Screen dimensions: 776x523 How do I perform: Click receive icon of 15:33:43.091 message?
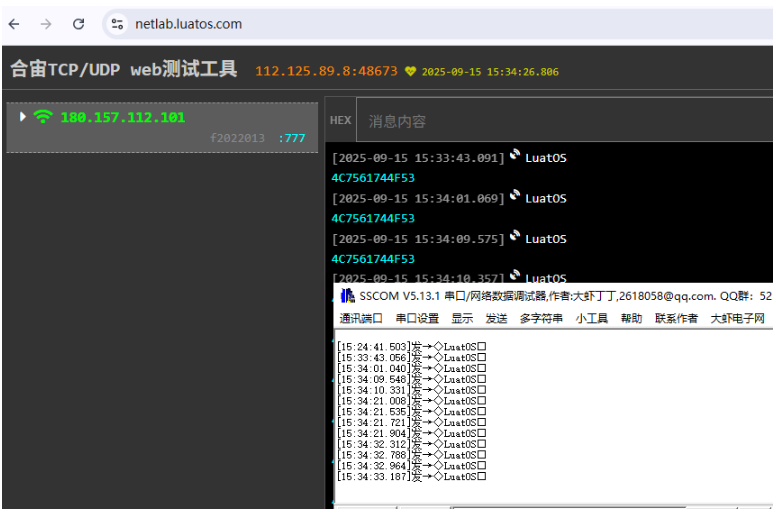[515, 155]
